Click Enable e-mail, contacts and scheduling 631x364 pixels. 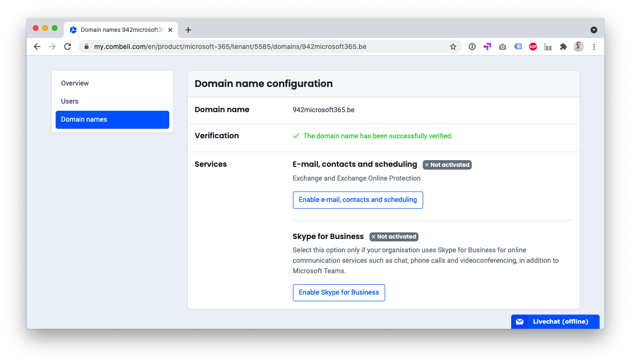click(x=358, y=200)
